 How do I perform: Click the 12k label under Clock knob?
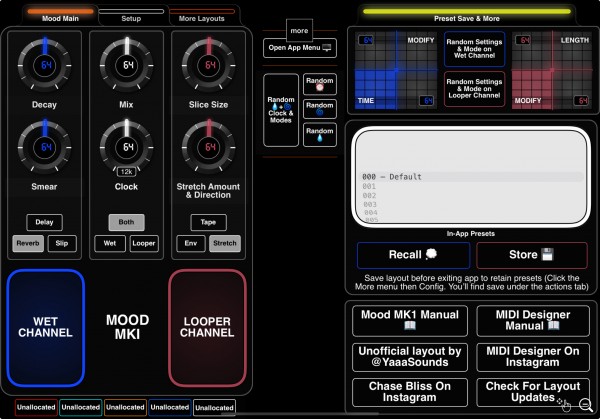(127, 172)
